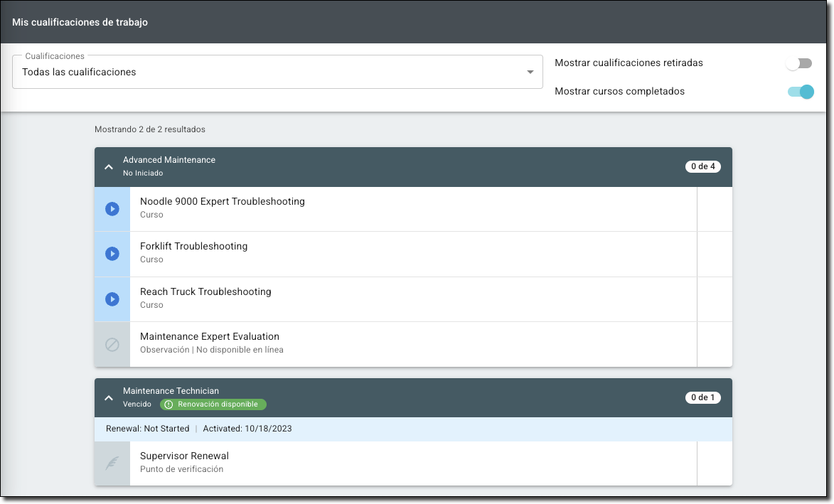Collapse the Maintenance Technician section chevron
This screenshot has width=834, height=504.
tap(109, 398)
